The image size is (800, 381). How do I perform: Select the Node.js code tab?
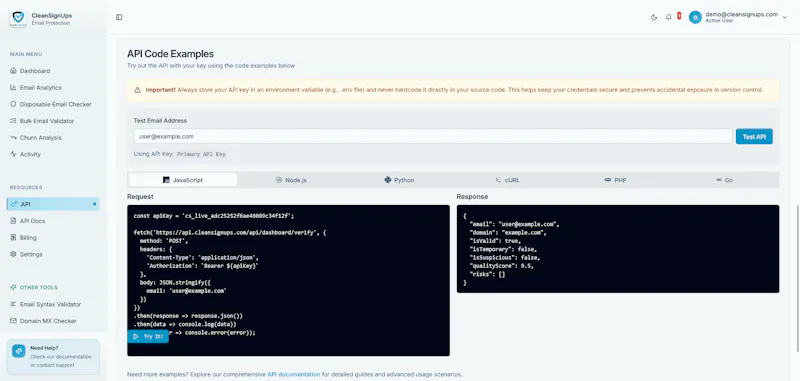291,180
